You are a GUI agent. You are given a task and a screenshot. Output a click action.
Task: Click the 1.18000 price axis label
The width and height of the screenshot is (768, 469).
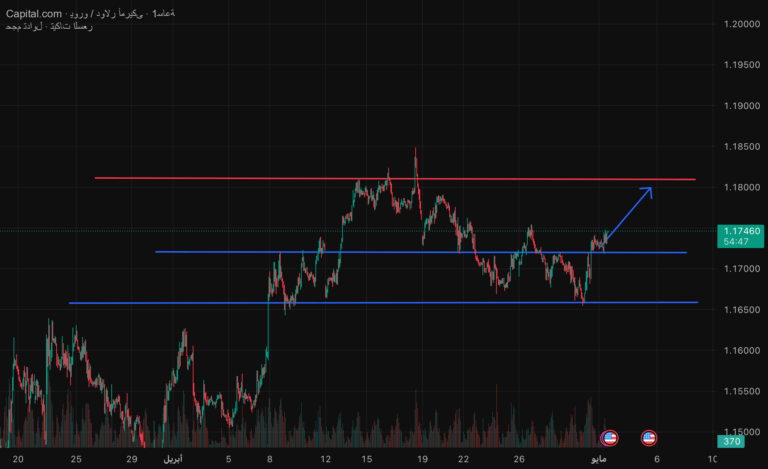coord(742,187)
